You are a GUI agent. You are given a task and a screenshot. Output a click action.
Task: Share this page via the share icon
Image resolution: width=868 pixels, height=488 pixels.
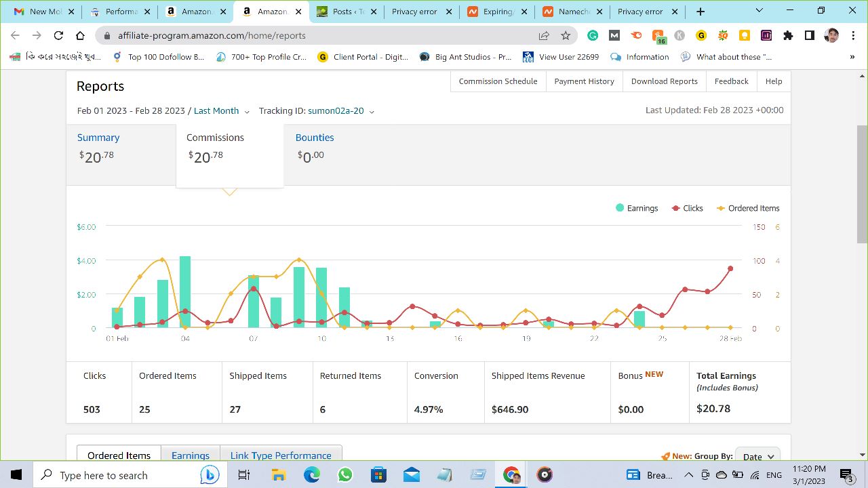544,36
